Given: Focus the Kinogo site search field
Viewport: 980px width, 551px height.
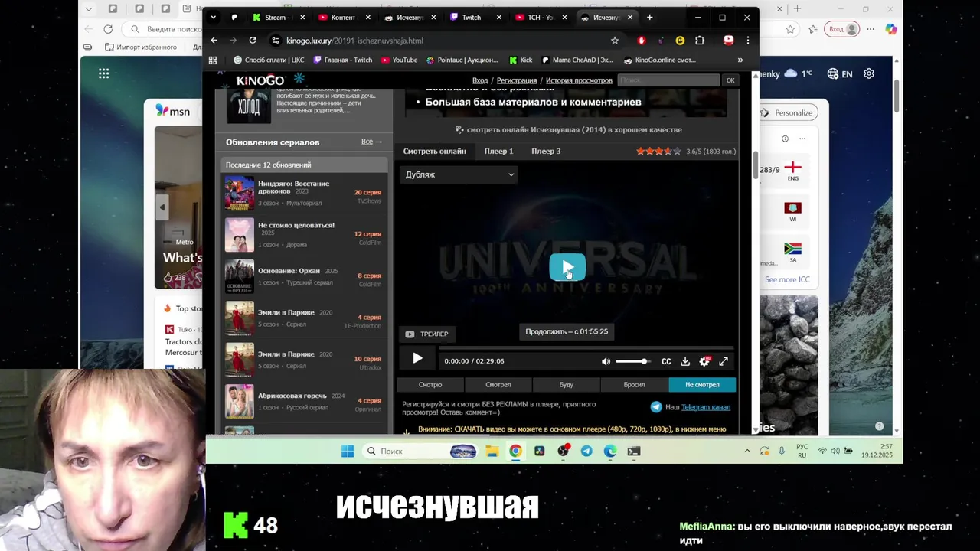Looking at the screenshot, I should click(x=668, y=80).
